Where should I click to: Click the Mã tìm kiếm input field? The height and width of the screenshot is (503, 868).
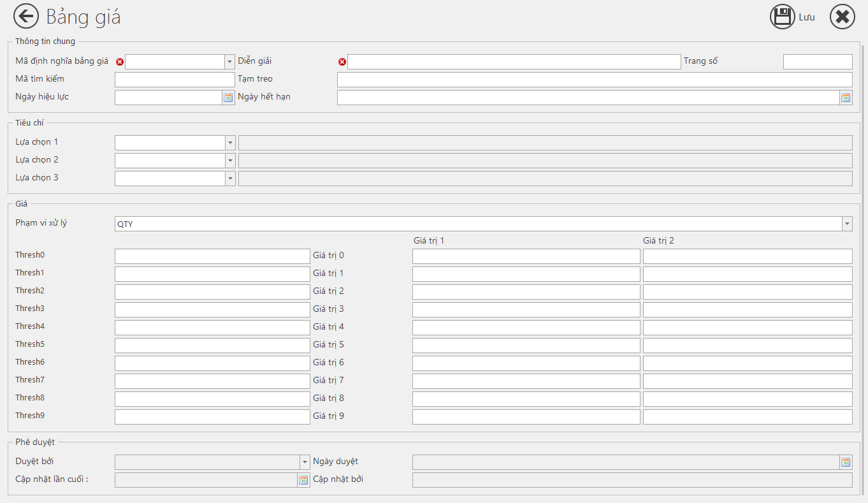175,80
